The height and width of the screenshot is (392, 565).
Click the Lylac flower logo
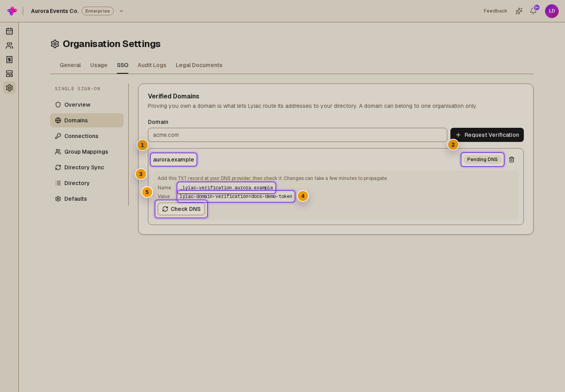point(12,11)
